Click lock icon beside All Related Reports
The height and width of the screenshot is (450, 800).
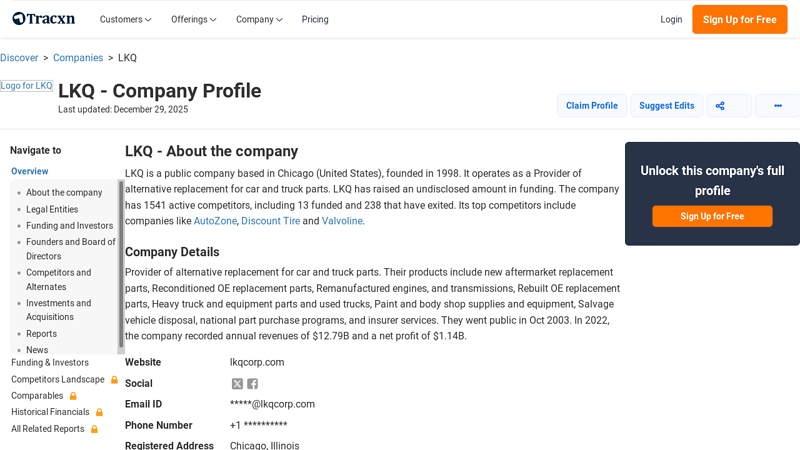point(95,429)
